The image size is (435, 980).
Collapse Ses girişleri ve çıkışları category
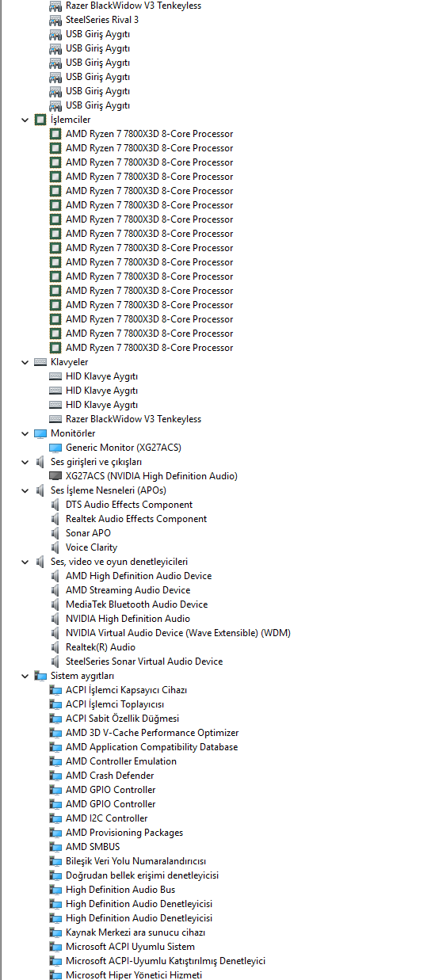tap(25, 462)
